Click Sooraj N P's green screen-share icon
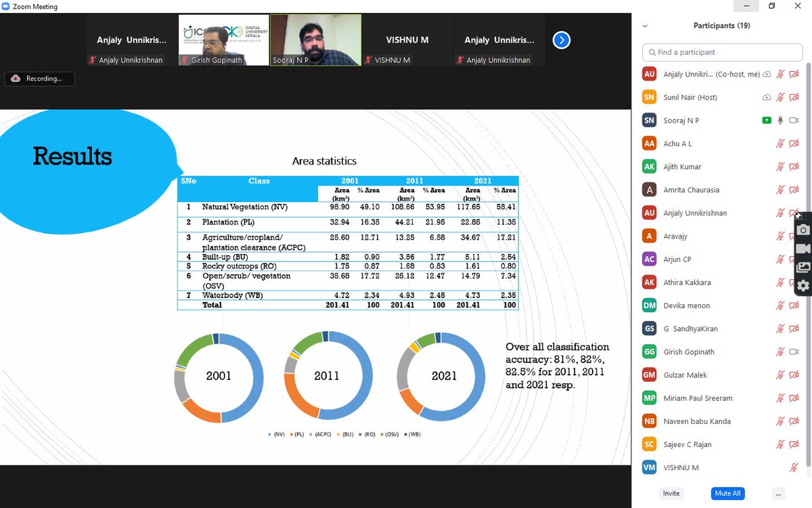Viewport: 812px width, 508px height. [767, 121]
